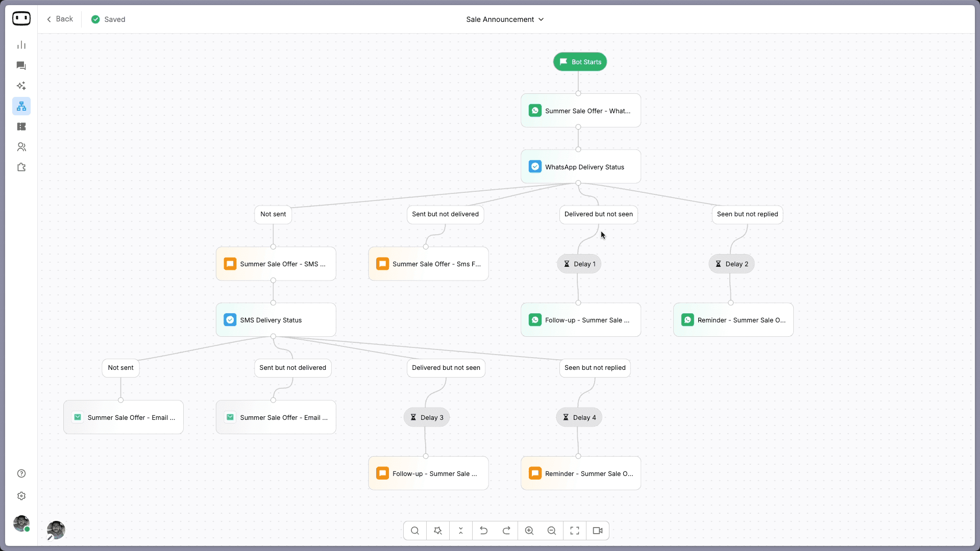Zoom out using the magnifier minus icon
Viewport: 980px width, 551px height.
551,531
